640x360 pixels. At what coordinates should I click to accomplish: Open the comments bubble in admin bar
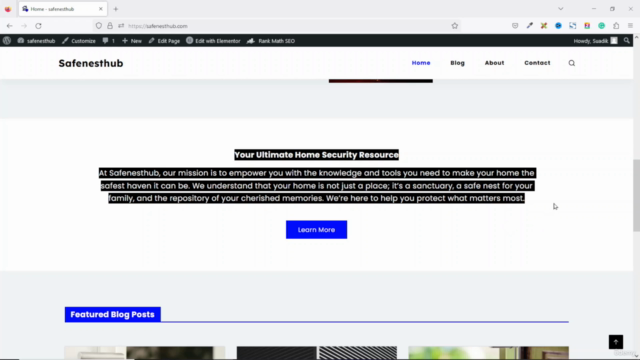pyautogui.click(x=109, y=41)
